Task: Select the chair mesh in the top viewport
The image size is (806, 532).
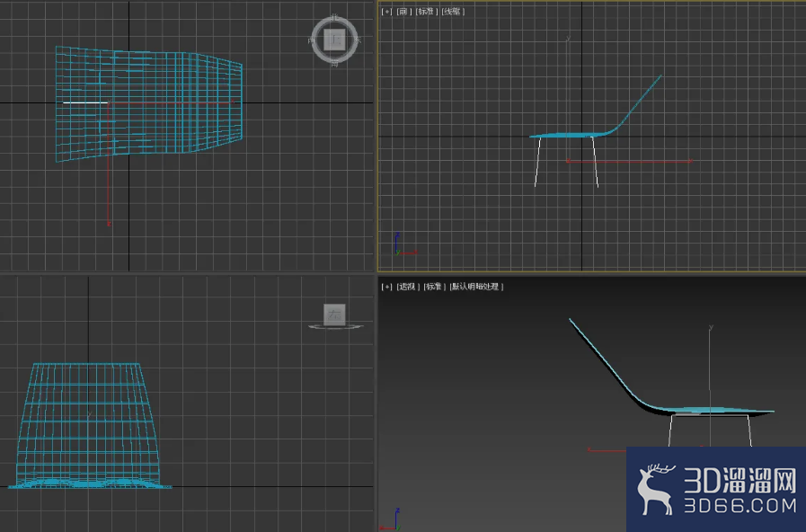Action: [x=149, y=104]
